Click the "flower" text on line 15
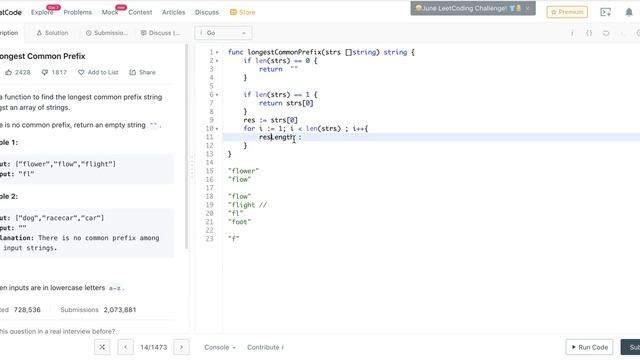Viewport: 640px width, 360px height. point(244,171)
